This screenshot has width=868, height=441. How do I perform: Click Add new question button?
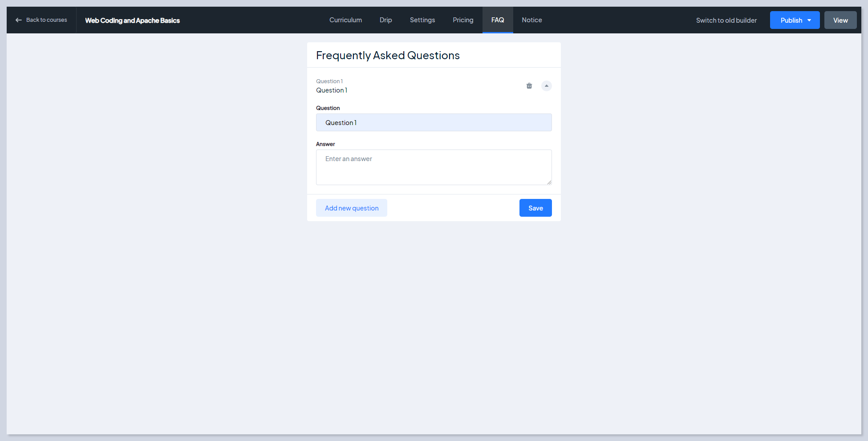pos(351,208)
